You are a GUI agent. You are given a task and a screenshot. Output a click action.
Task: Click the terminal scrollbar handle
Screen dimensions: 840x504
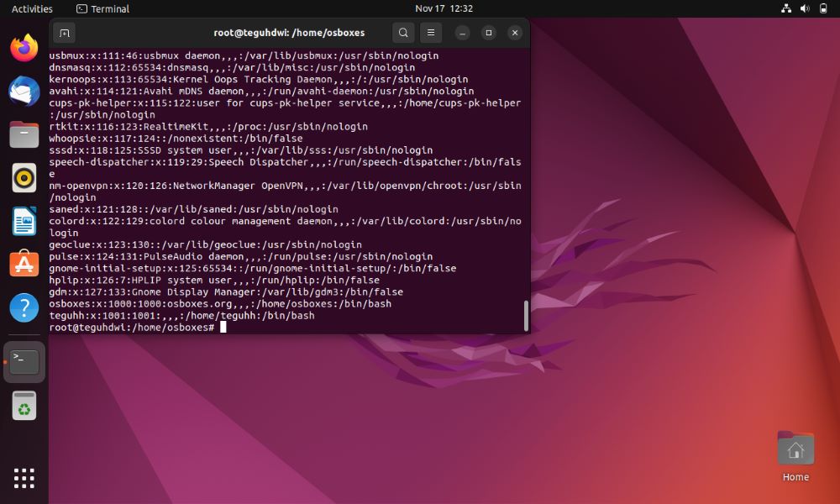click(x=526, y=316)
